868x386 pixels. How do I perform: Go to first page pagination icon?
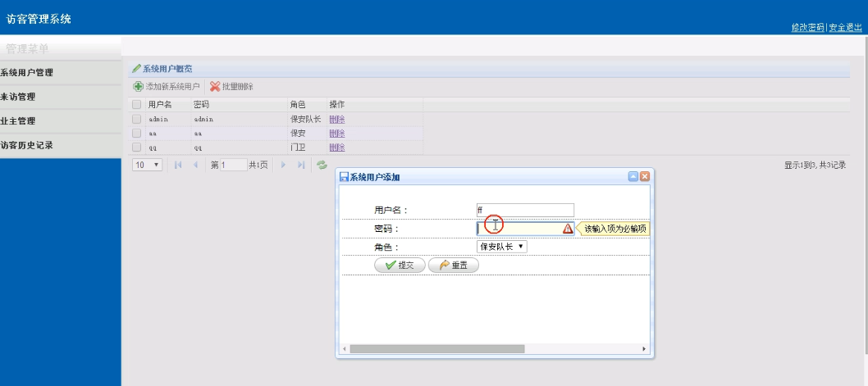pos(178,165)
